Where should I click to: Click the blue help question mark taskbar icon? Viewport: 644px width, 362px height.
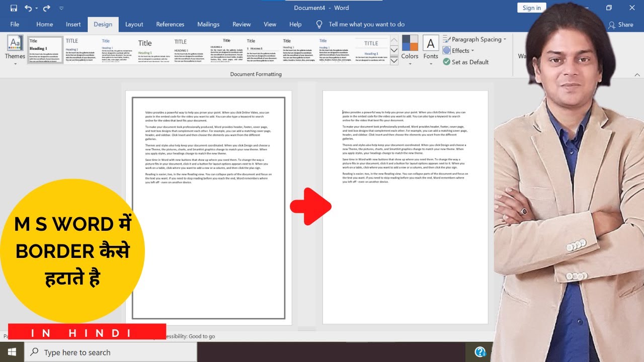(480, 352)
